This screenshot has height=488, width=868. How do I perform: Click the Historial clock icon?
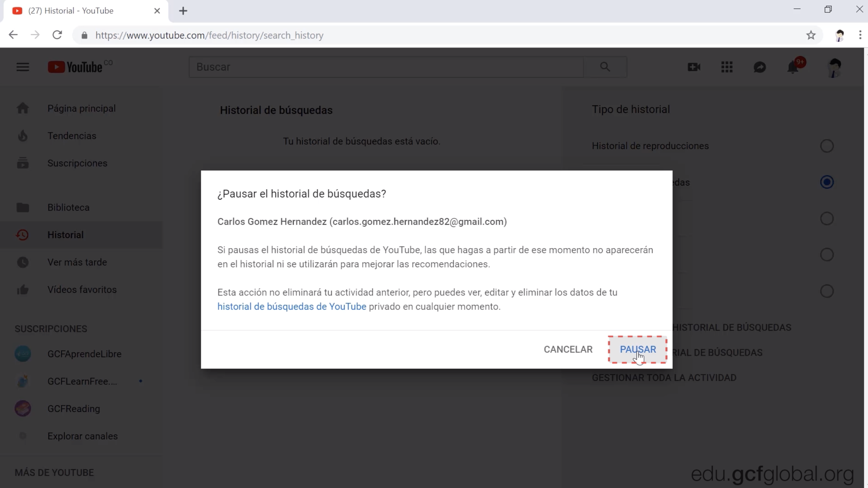pos(23,235)
